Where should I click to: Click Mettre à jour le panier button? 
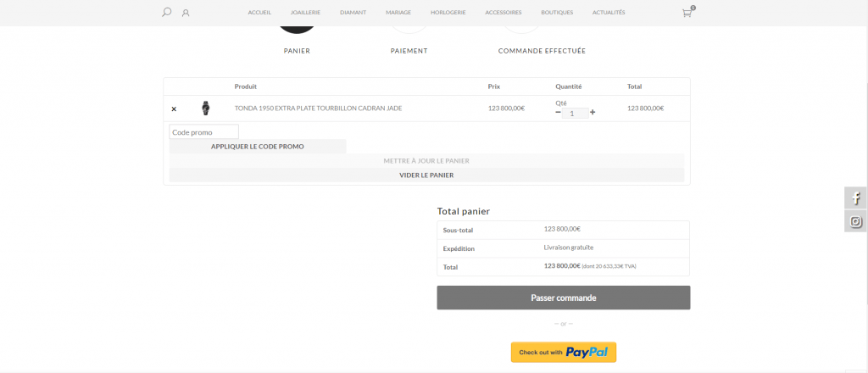426,160
